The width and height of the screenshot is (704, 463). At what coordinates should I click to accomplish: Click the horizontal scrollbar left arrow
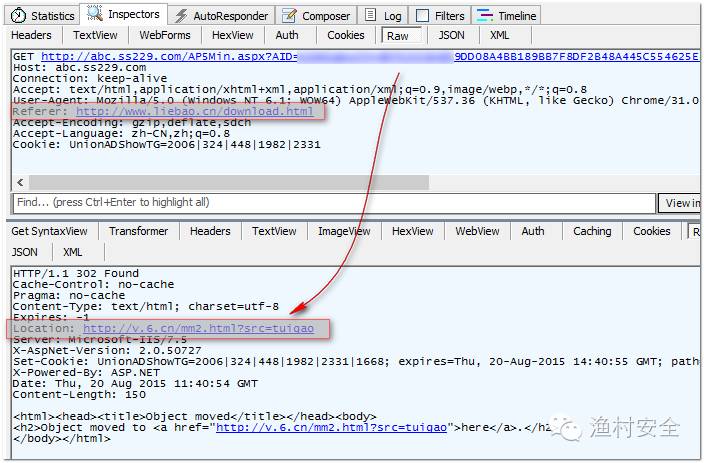pyautogui.click(x=20, y=180)
